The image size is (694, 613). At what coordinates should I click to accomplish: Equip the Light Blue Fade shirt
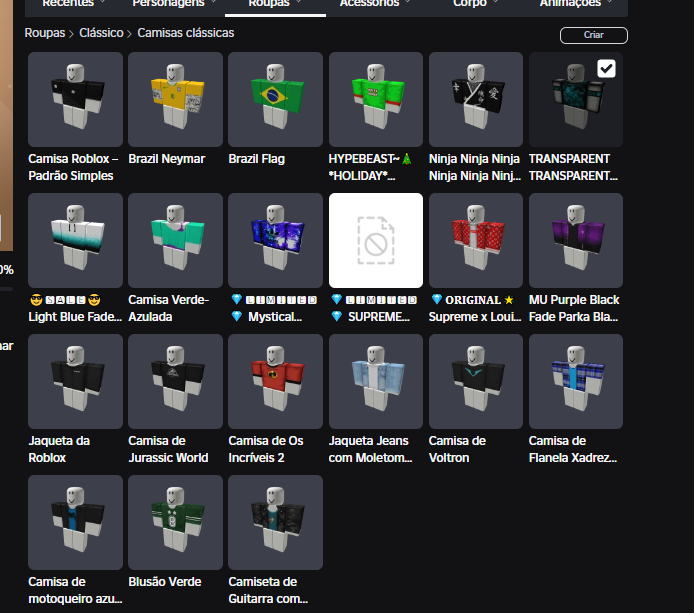coord(75,240)
